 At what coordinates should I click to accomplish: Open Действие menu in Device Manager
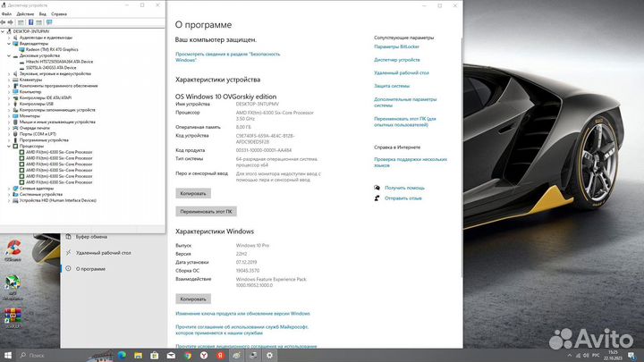25,14
